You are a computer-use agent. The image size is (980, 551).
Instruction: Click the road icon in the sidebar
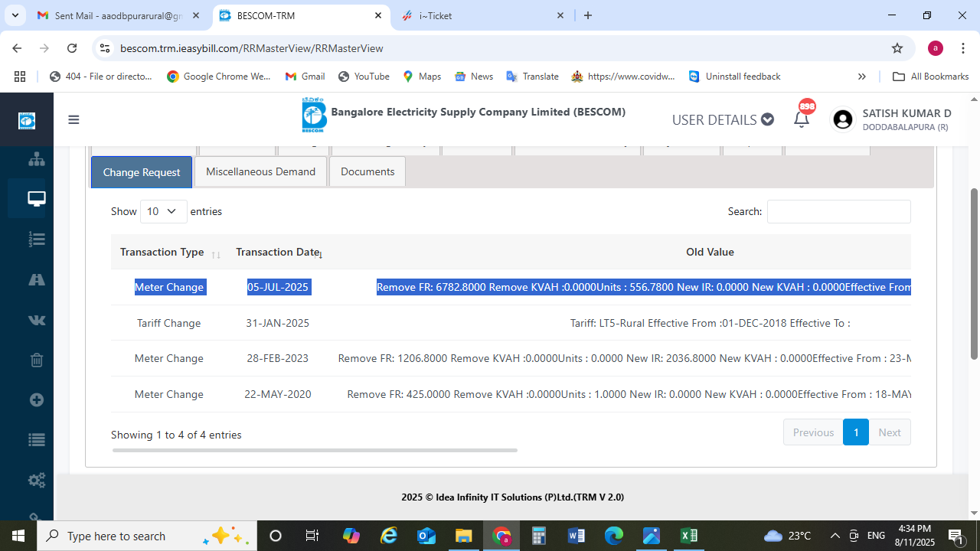pyautogui.click(x=37, y=279)
